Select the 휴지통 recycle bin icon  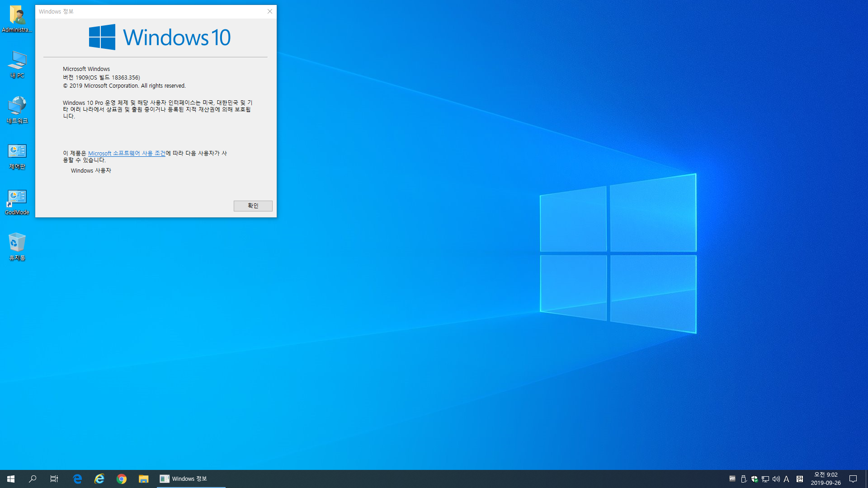[17, 247]
